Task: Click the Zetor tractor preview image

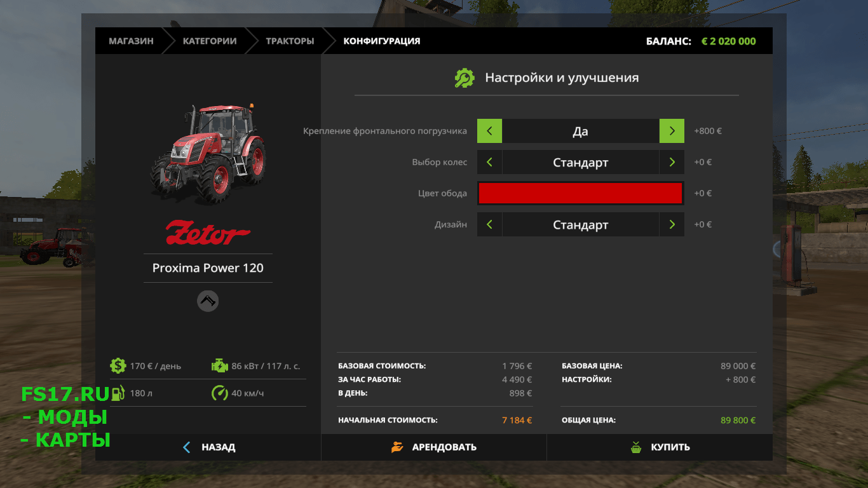Action: pos(208,152)
